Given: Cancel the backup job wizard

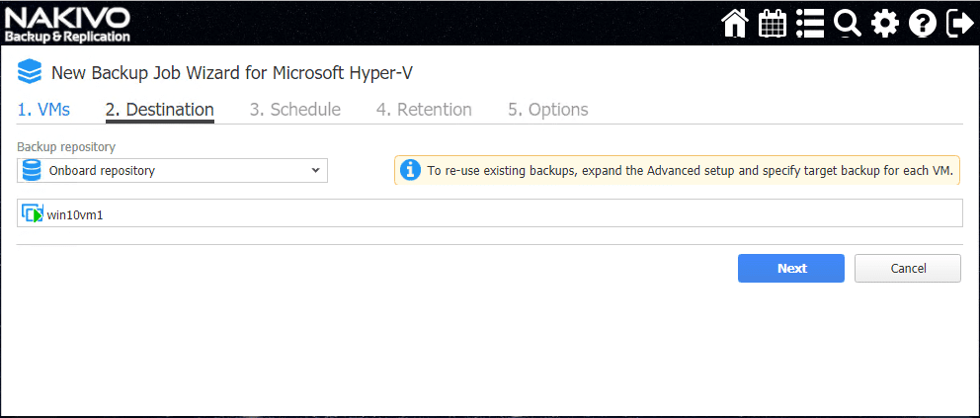Looking at the screenshot, I should (908, 269).
